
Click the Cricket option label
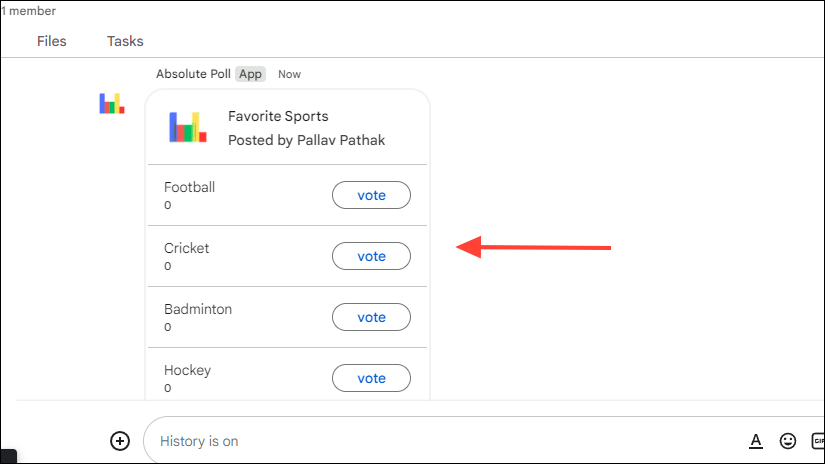point(187,248)
